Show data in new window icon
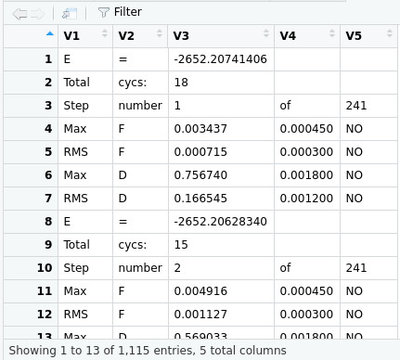The height and width of the screenshot is (360, 400). pos(69,14)
